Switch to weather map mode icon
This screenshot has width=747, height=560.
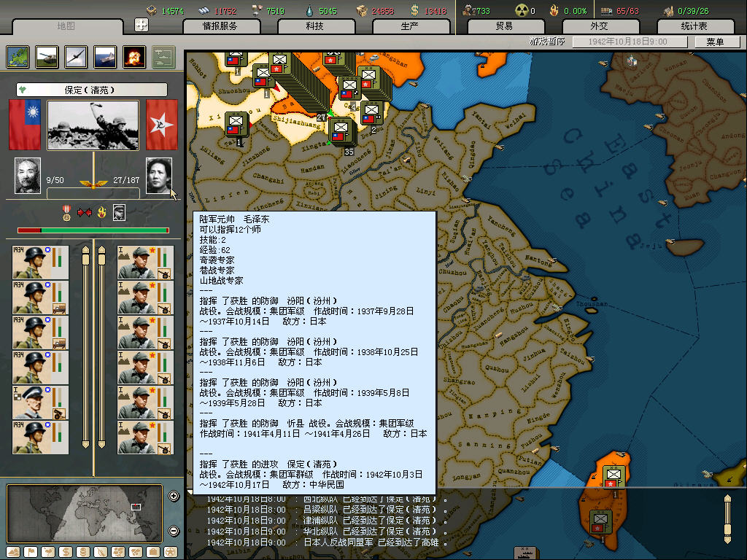pyautogui.click(x=48, y=552)
